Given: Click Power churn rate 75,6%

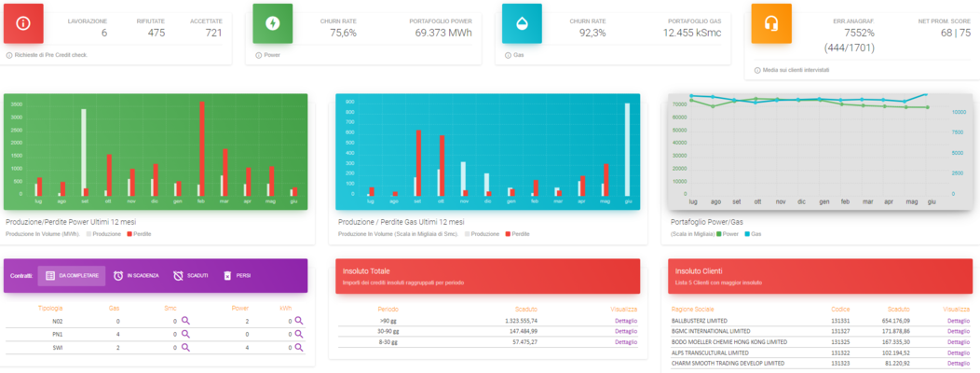Looking at the screenshot, I should [x=343, y=34].
